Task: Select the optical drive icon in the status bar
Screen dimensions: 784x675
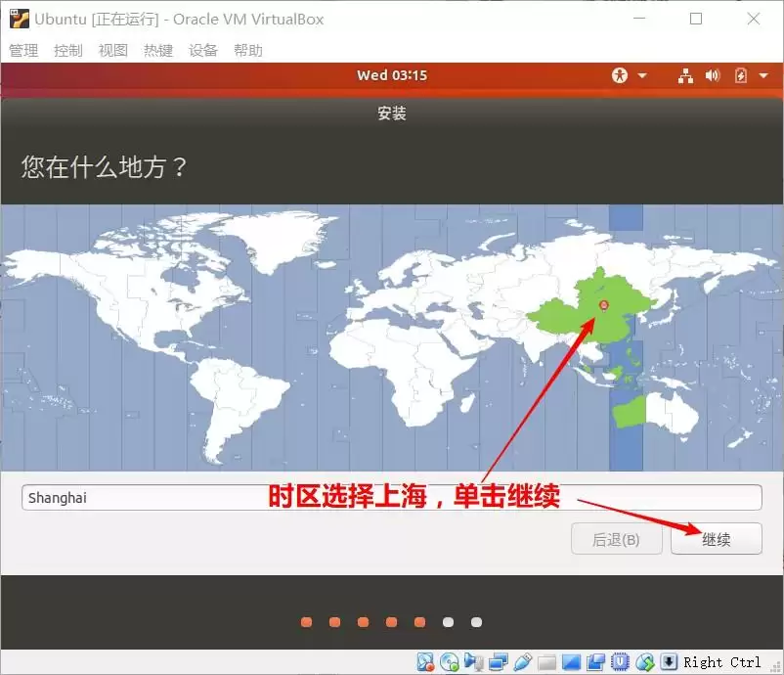Action: pos(448,661)
